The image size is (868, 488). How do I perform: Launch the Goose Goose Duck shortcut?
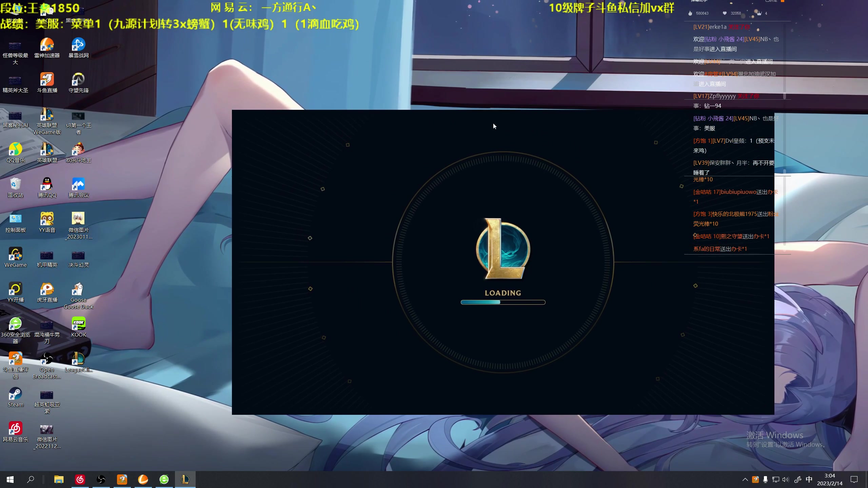coord(78,296)
